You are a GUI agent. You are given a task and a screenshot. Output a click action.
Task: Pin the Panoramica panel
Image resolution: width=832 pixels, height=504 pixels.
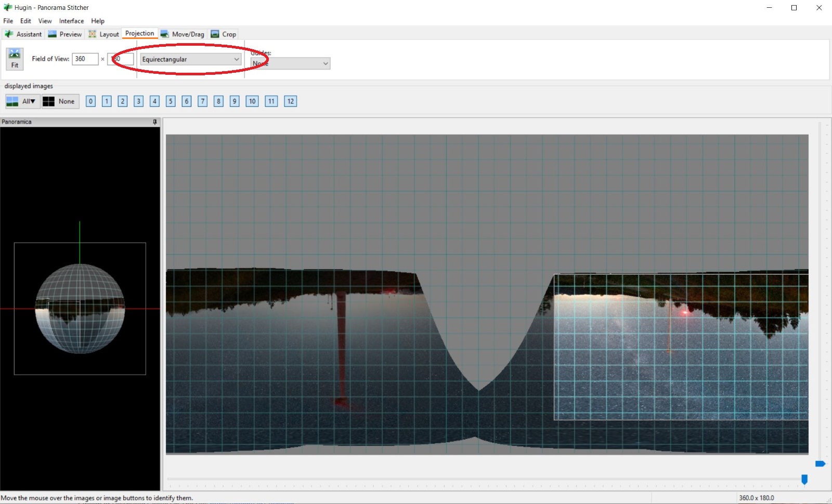pos(154,122)
